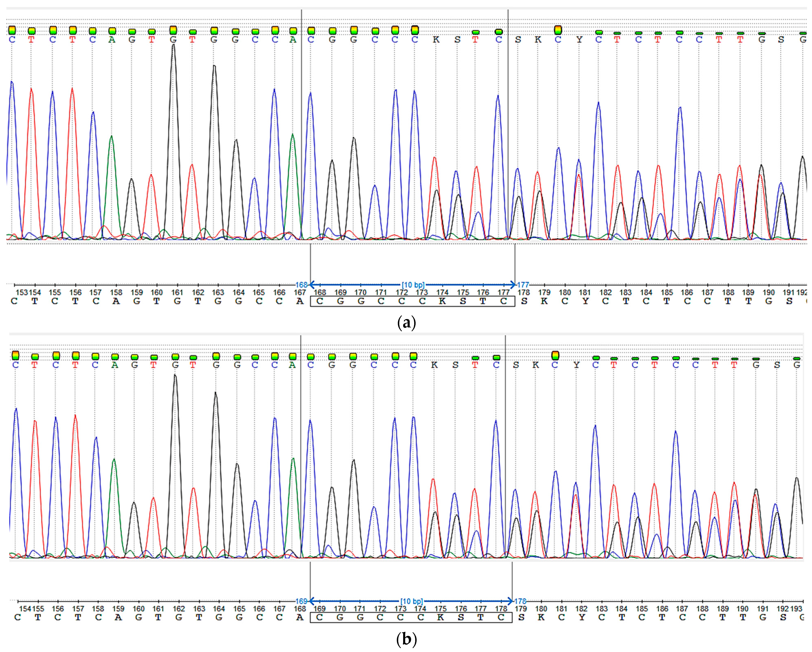Click ruler position 162 in panel (b)
This screenshot has width=812, height=652.
[x=179, y=609]
